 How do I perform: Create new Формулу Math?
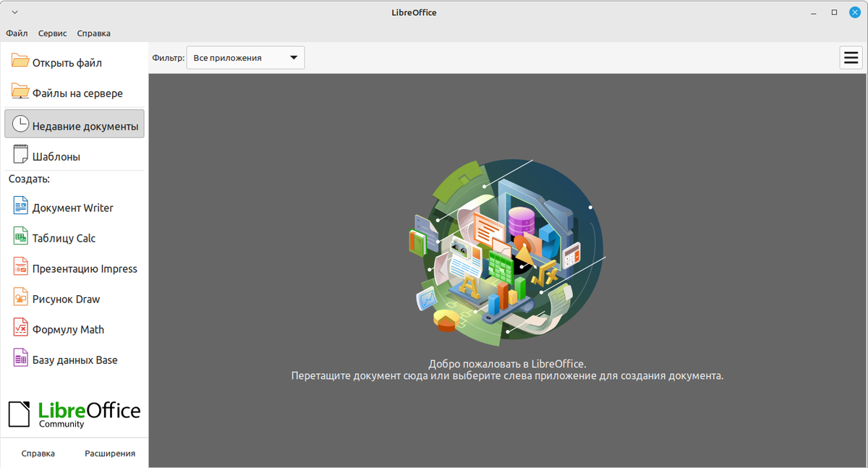[75, 329]
